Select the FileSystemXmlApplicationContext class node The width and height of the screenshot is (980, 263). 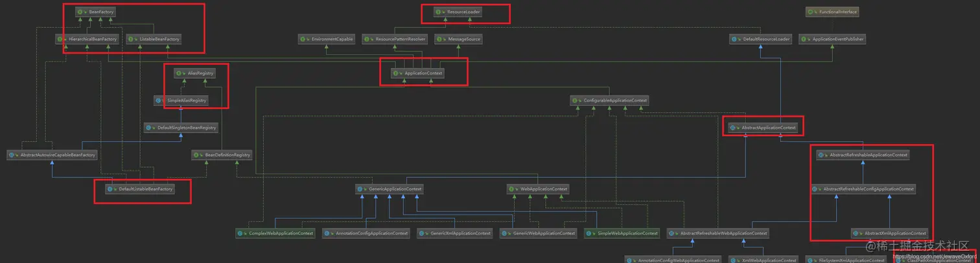coord(846,260)
